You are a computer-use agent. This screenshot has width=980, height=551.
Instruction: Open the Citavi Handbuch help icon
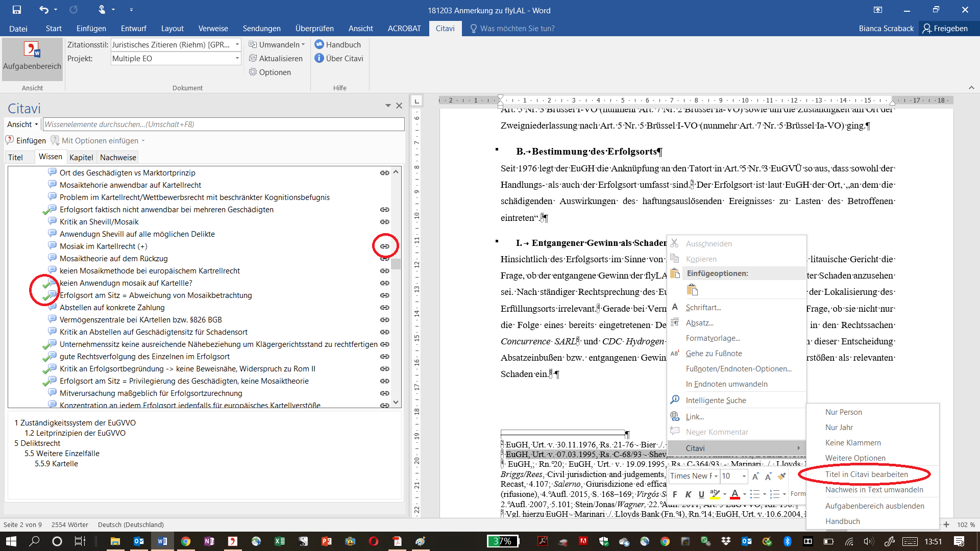[320, 44]
